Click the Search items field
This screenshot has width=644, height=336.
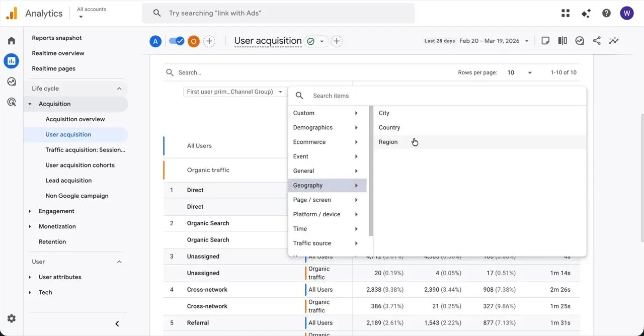point(437,96)
